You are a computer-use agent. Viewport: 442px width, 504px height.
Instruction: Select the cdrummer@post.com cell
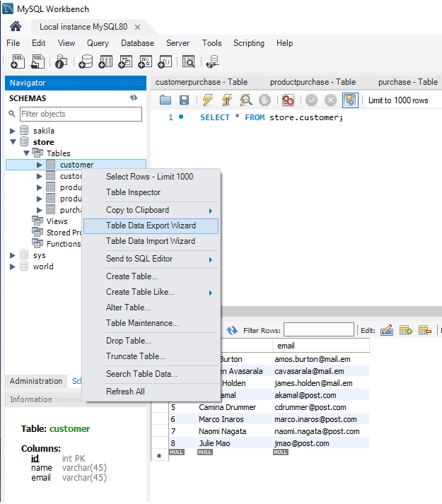(321, 408)
